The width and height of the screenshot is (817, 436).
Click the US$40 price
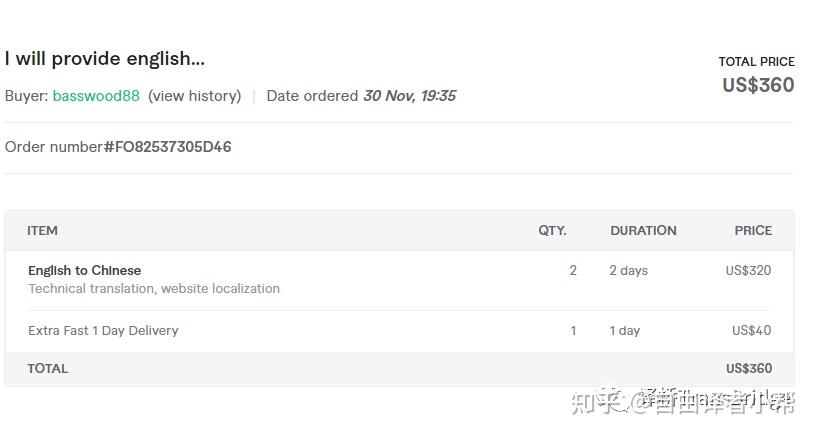click(x=751, y=331)
